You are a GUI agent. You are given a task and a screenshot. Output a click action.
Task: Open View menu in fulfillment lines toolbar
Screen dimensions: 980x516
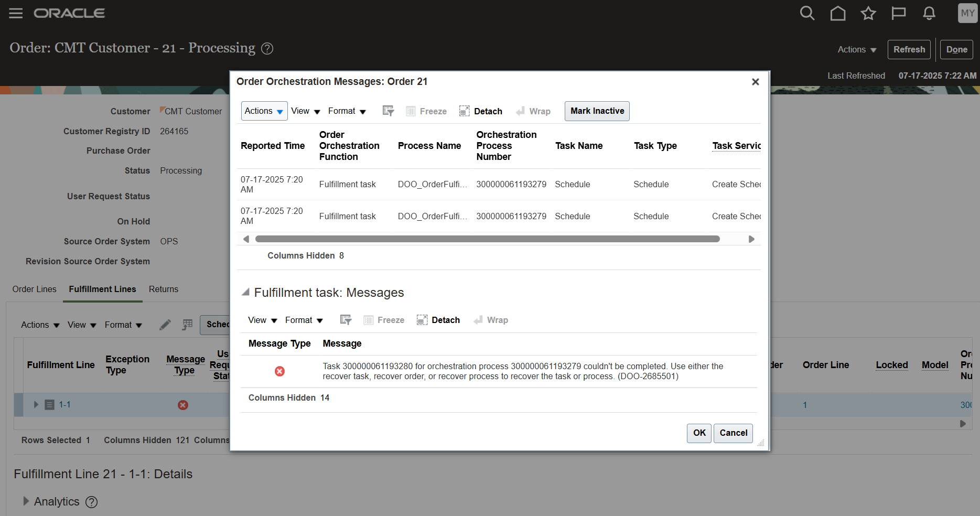[82, 325]
